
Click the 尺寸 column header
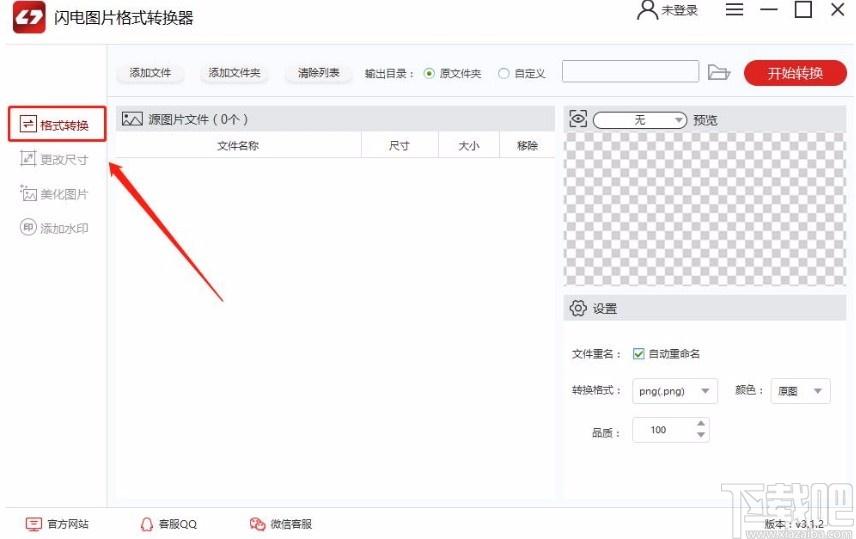tap(400, 146)
